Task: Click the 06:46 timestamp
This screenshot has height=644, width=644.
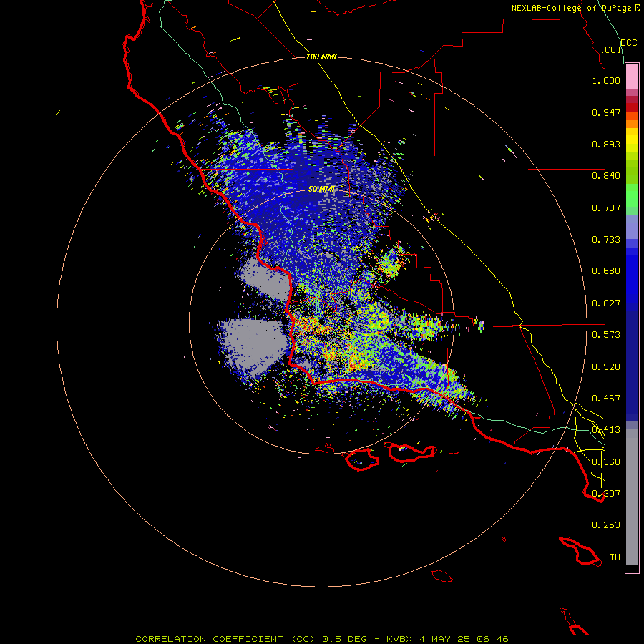Action: 492,639
